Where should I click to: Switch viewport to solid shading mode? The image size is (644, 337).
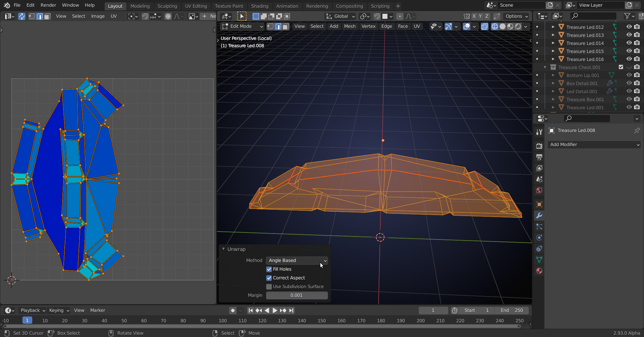click(x=502, y=26)
